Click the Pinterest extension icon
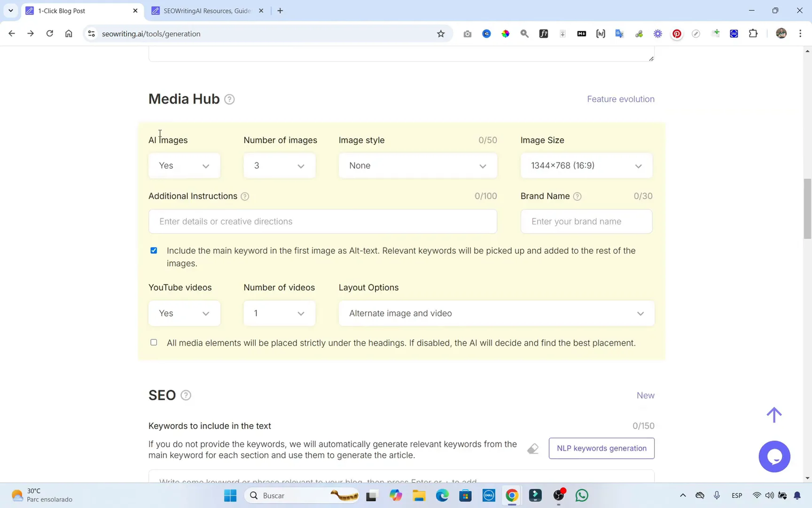 pyautogui.click(x=676, y=34)
